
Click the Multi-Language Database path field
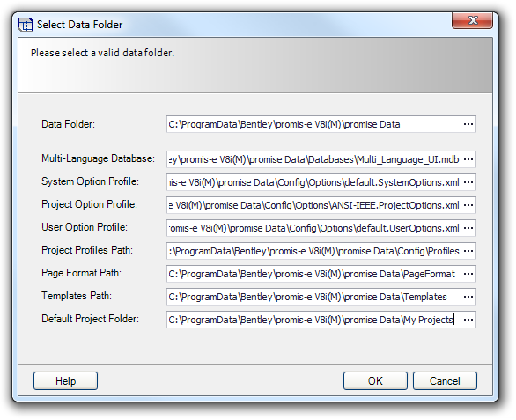(x=314, y=159)
